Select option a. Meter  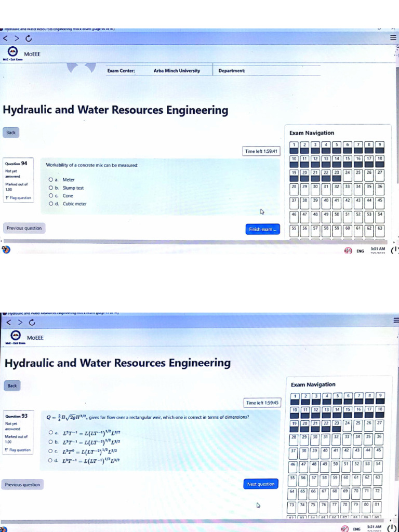[50, 180]
